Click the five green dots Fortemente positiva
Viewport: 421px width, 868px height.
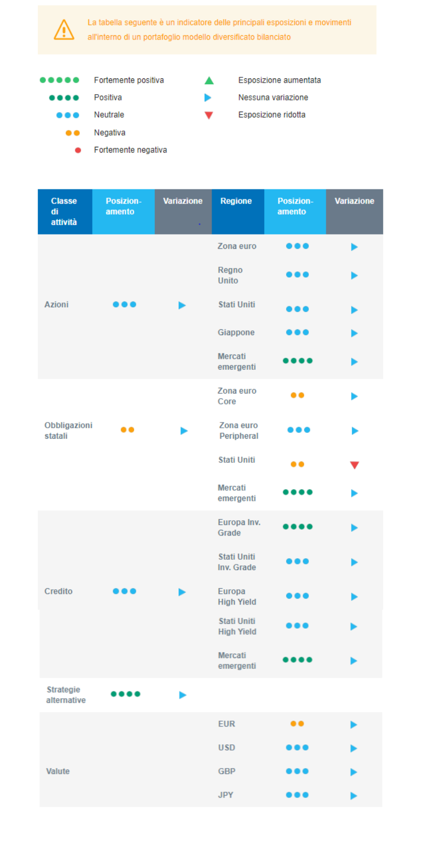pos(59,80)
